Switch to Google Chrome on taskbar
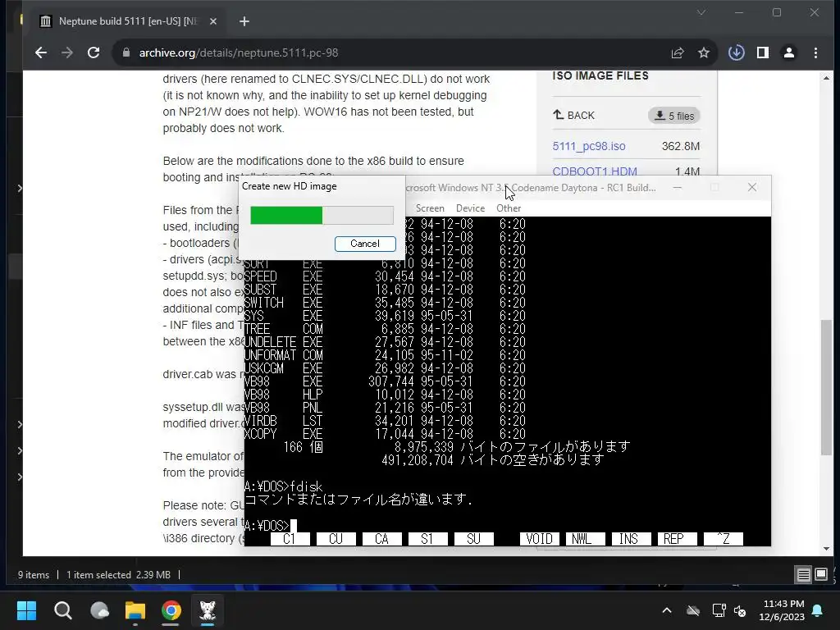Image resolution: width=840 pixels, height=630 pixels. point(171,610)
